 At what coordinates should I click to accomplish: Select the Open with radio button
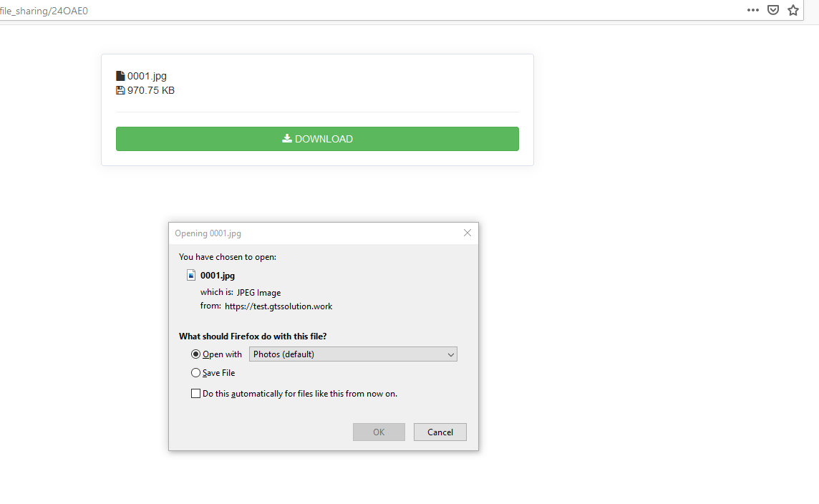click(x=195, y=354)
